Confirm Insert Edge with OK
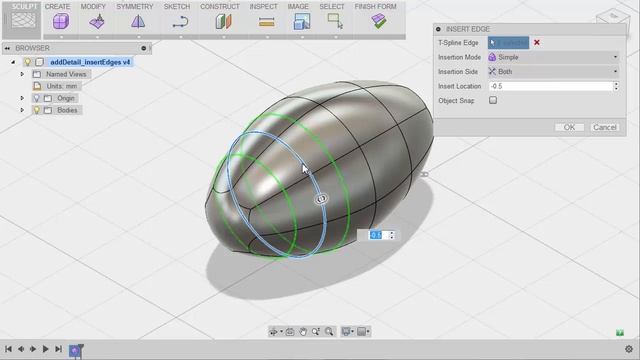Viewport: 640px width, 360px height. click(x=569, y=127)
